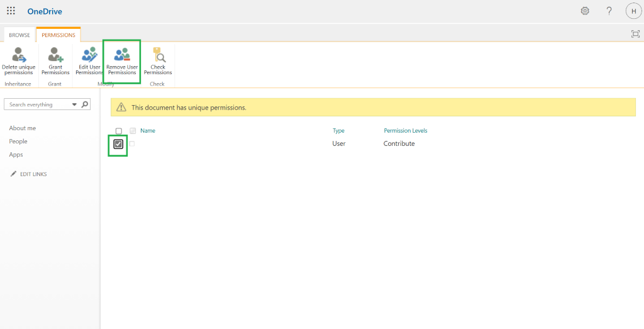Click the search magnifier icon
644x329 pixels.
85,104
